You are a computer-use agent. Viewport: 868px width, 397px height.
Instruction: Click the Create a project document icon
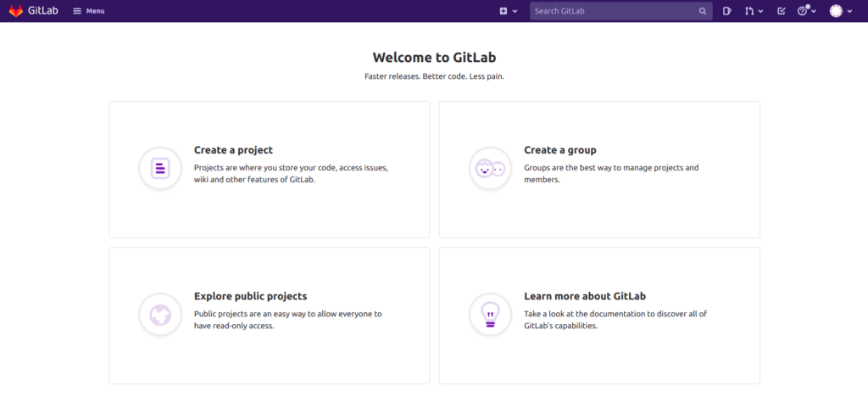click(160, 168)
